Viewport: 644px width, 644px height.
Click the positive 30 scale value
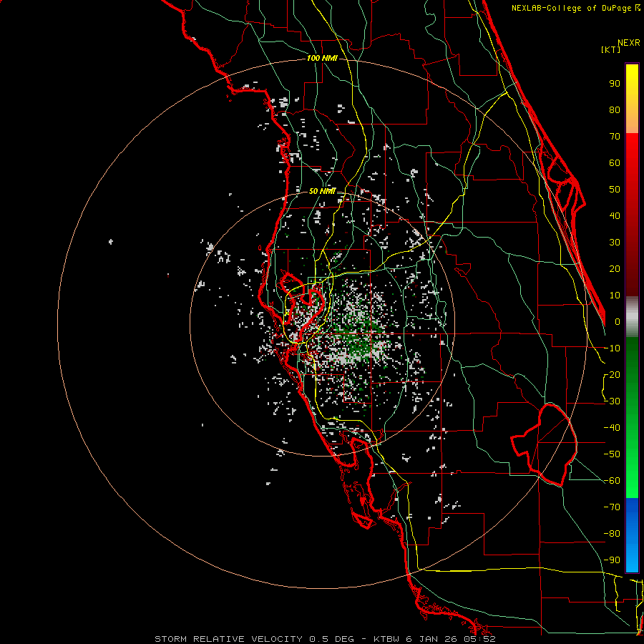pos(615,243)
